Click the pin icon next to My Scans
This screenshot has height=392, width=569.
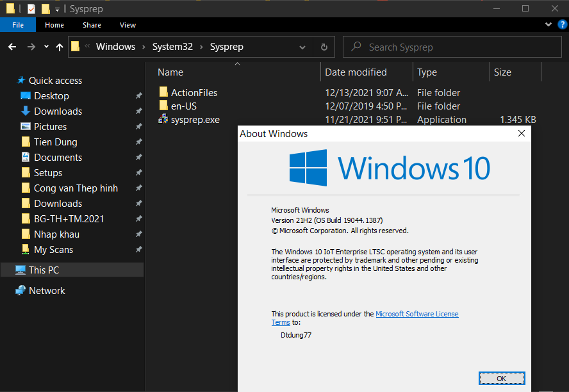click(138, 250)
